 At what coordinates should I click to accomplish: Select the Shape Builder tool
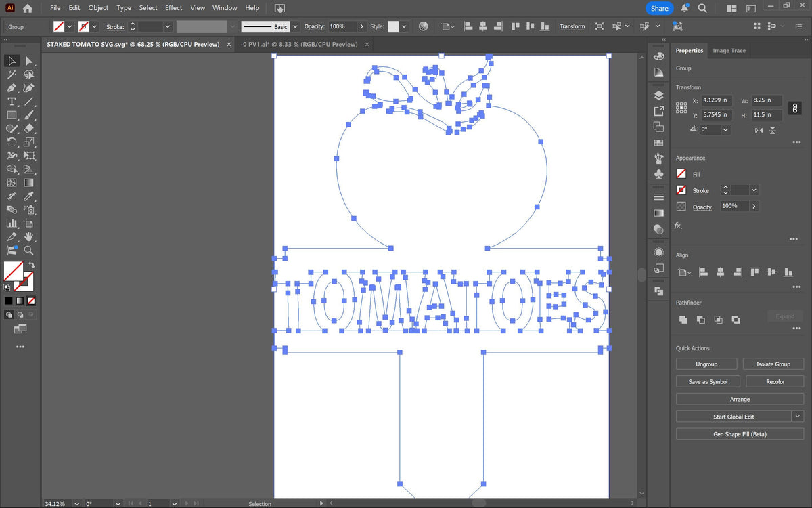(x=12, y=169)
